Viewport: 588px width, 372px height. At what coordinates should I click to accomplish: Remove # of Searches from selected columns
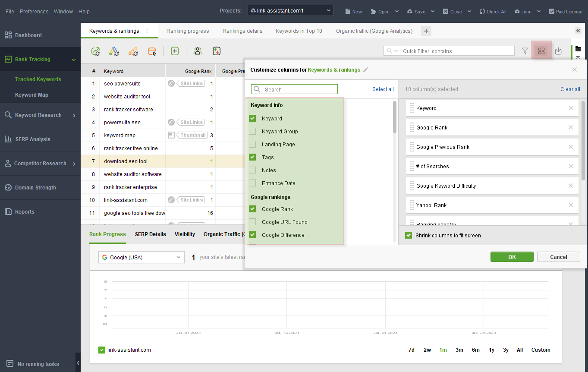coord(571,166)
